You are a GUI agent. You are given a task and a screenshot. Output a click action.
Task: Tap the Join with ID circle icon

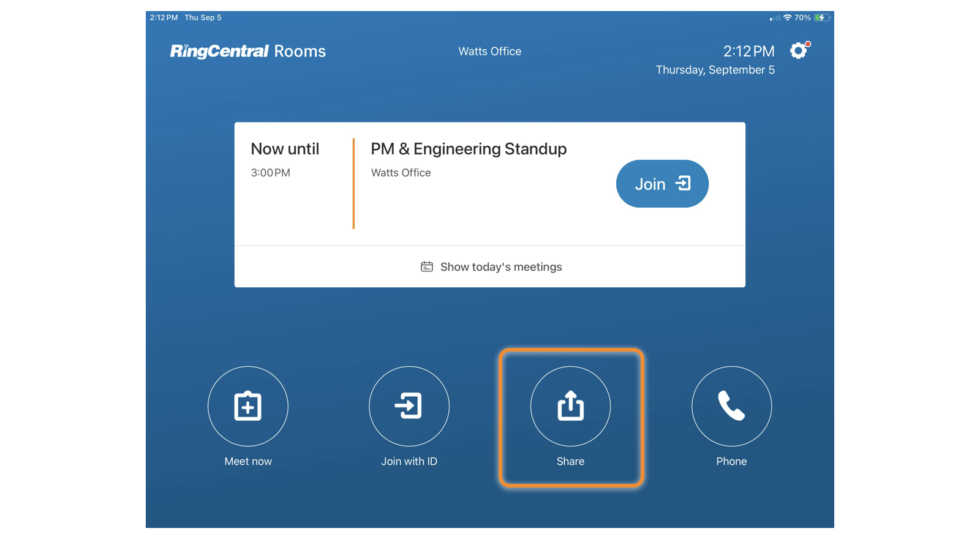[409, 406]
